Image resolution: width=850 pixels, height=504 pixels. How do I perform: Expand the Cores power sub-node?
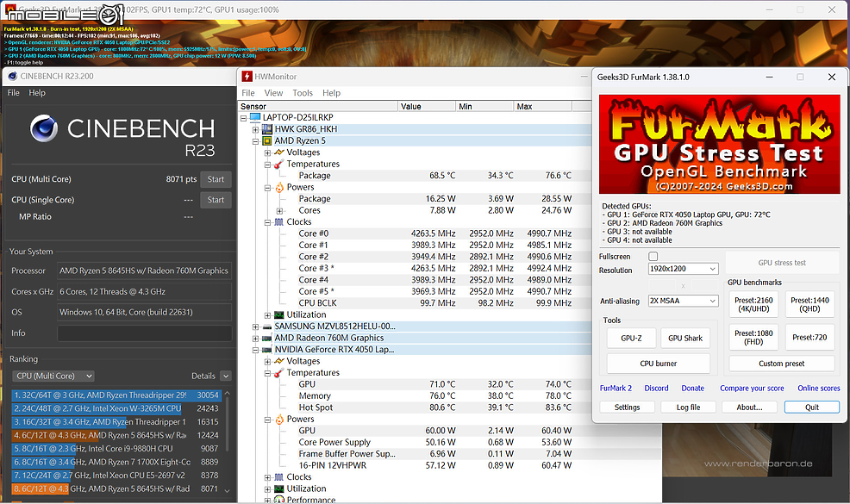click(279, 211)
